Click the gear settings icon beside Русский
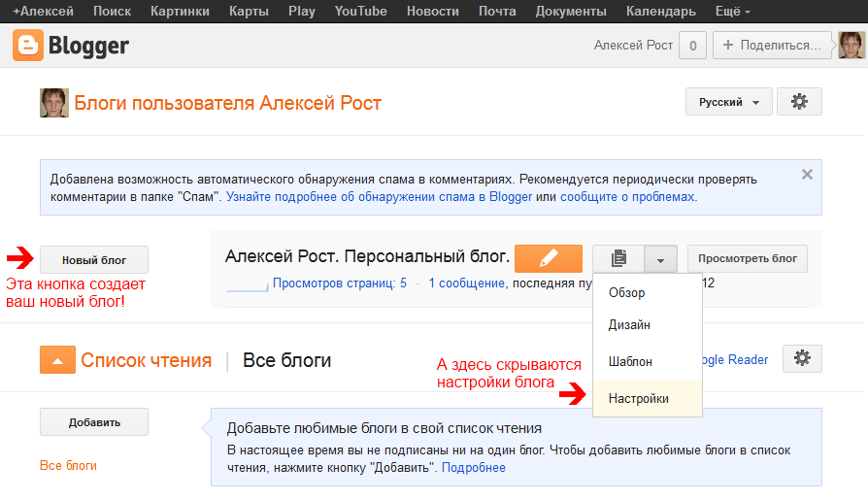 click(x=799, y=102)
